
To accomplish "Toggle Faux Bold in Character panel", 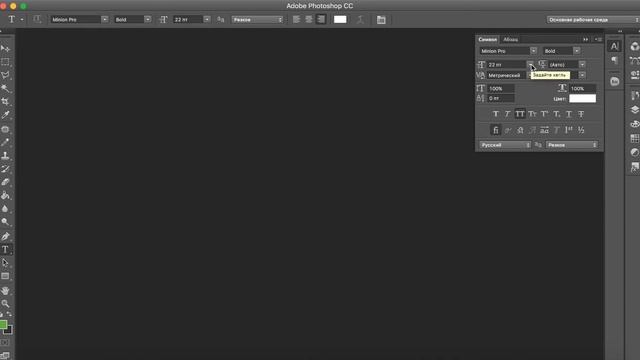I will click(496, 114).
